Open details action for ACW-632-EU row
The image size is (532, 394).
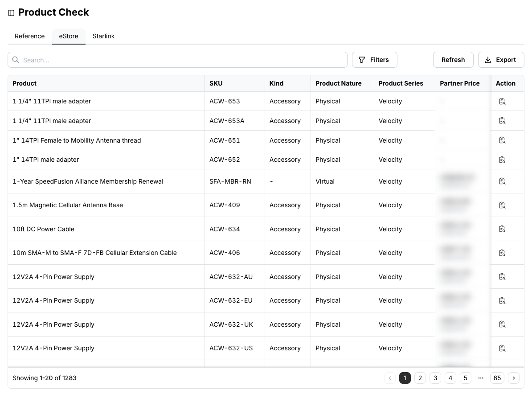tap(502, 300)
